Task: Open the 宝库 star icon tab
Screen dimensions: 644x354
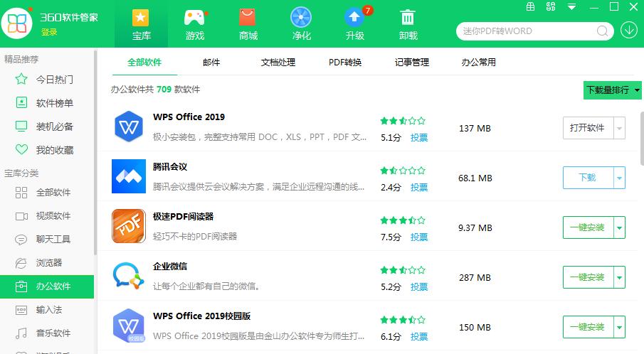Action: click(141, 23)
